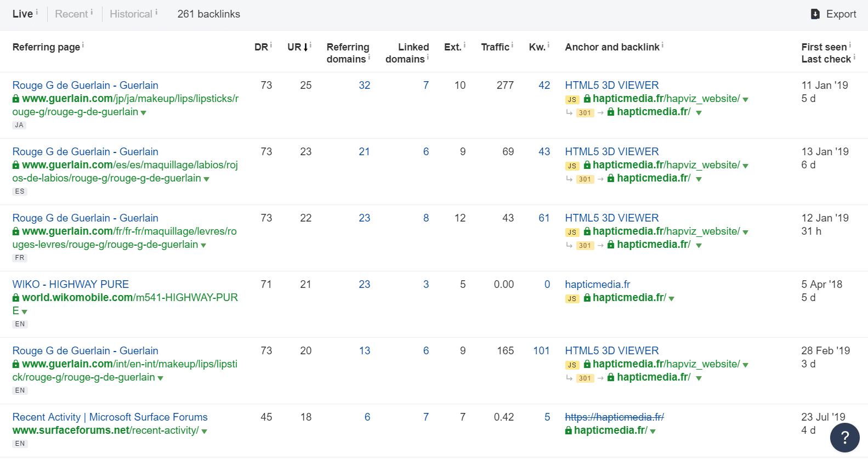This screenshot has width=868, height=459.
Task: Click referring domains count 32 in first row
Action: tap(364, 85)
